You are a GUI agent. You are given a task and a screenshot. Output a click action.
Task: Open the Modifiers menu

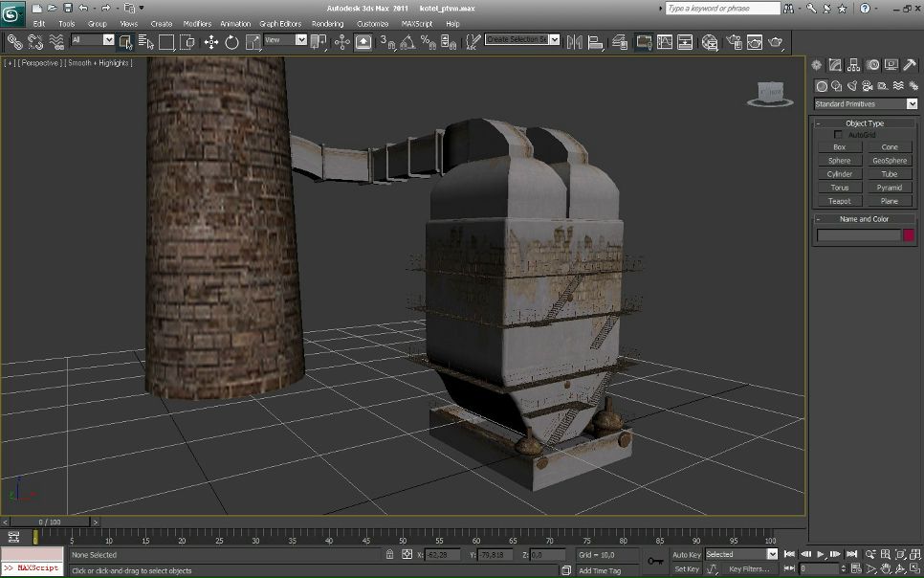coord(197,23)
